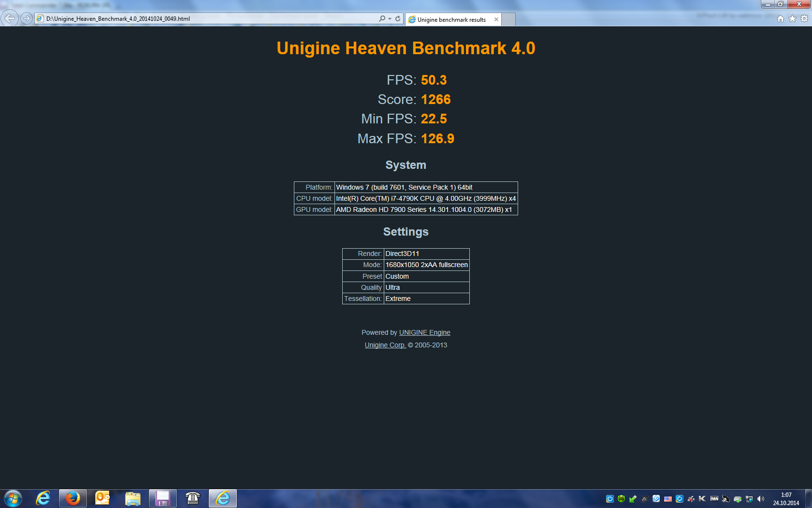This screenshot has height=508, width=812.
Task: Click the Score value 1266
Action: [435, 99]
